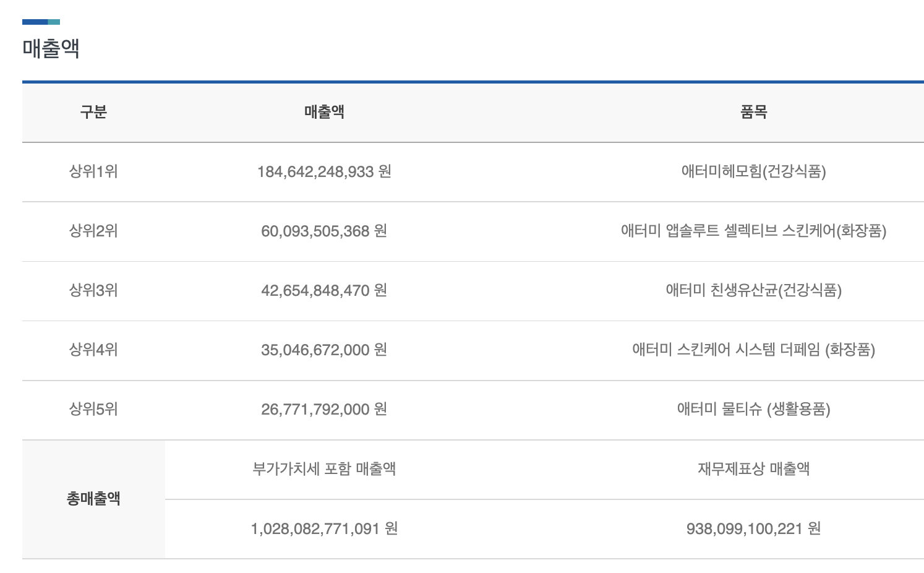
Task: Select the value 26,771,792,000 원
Action: click(324, 409)
